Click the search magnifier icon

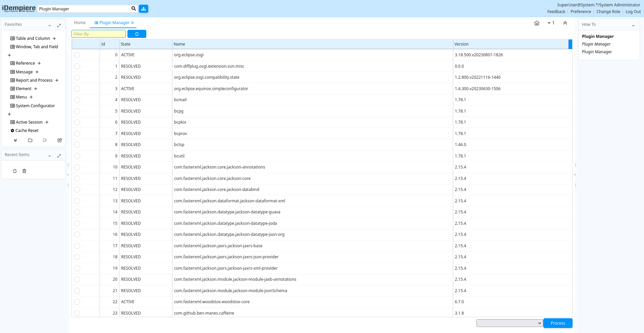[133, 9]
